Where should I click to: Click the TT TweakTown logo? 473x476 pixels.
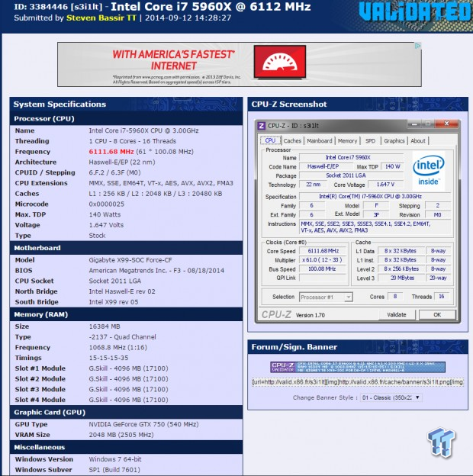[442, 442]
